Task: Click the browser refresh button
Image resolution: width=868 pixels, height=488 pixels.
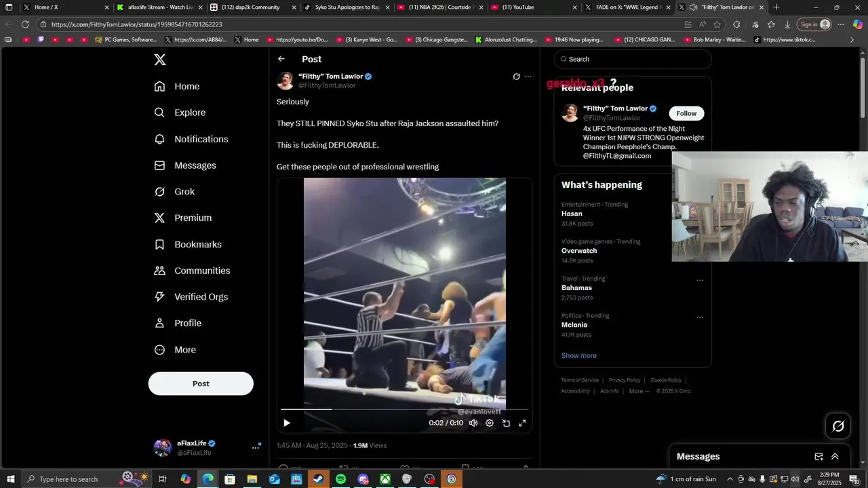Action: coord(25,24)
